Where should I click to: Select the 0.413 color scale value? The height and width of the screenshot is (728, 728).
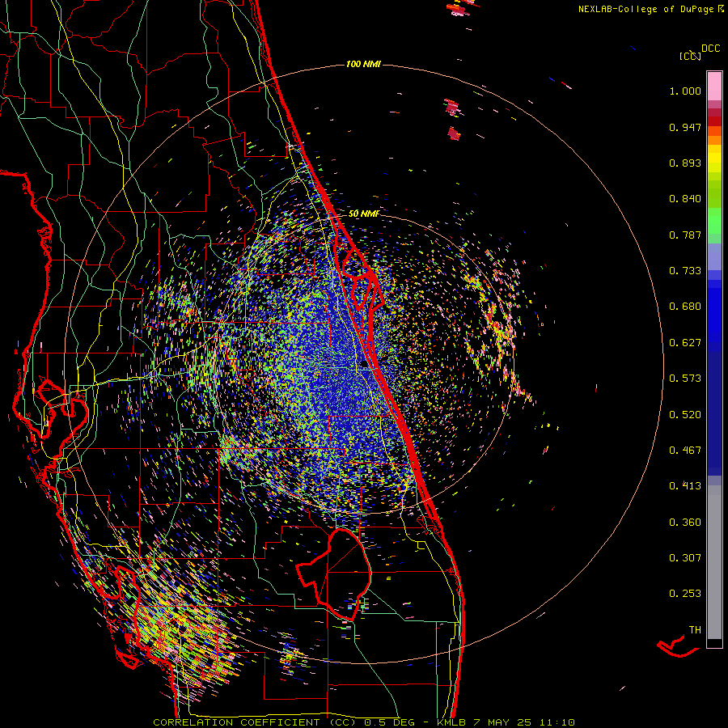point(685,486)
